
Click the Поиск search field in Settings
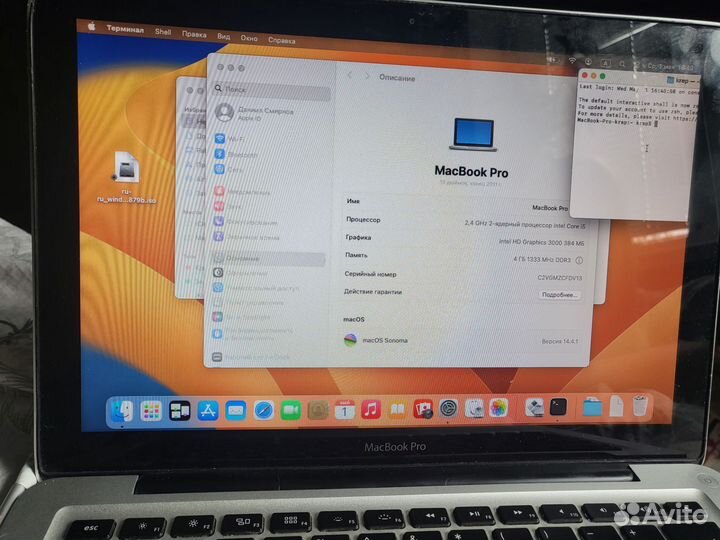[272, 90]
